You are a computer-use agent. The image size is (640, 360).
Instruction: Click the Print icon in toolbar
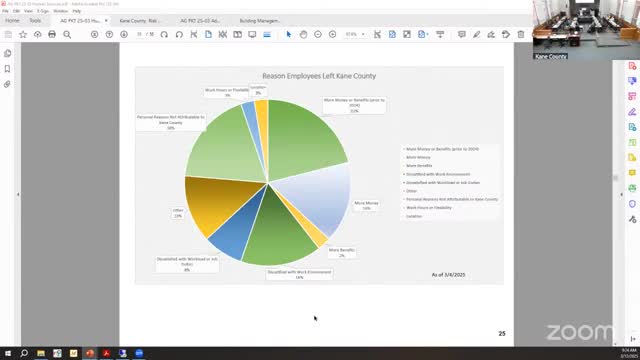(x=52, y=34)
